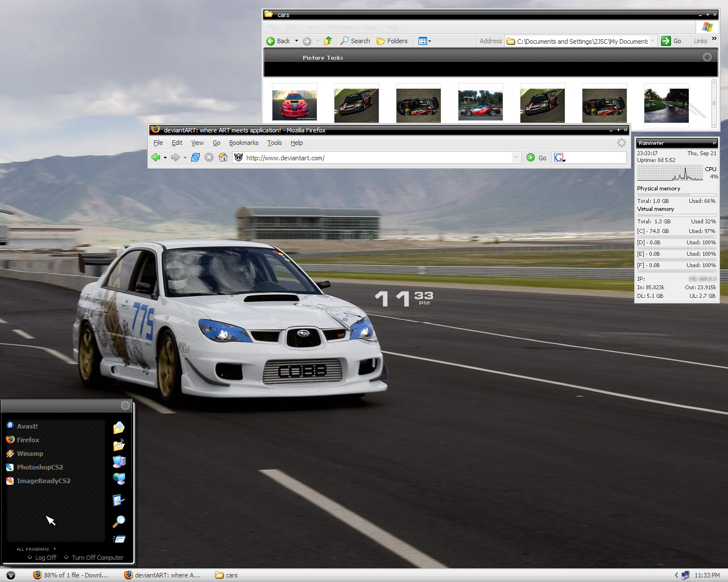
Task: Open the Bookmarks menu in Firefox
Action: (x=243, y=143)
